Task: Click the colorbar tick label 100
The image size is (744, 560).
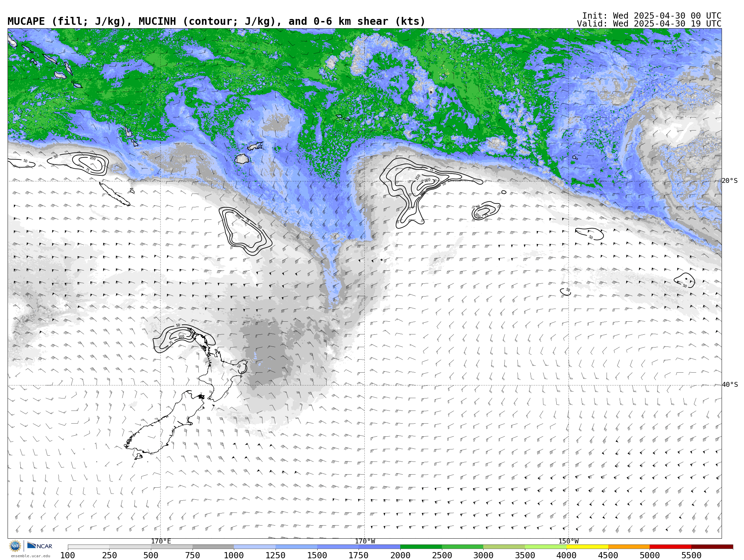Action: pos(68,556)
